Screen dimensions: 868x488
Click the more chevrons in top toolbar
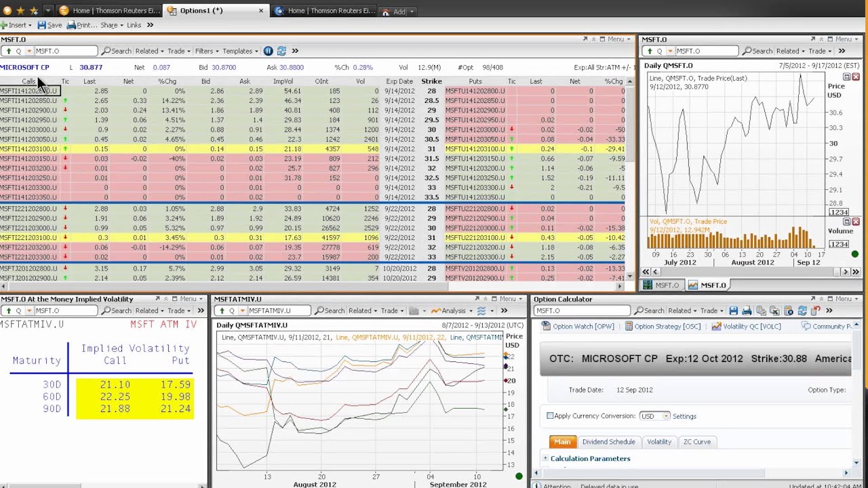point(150,25)
